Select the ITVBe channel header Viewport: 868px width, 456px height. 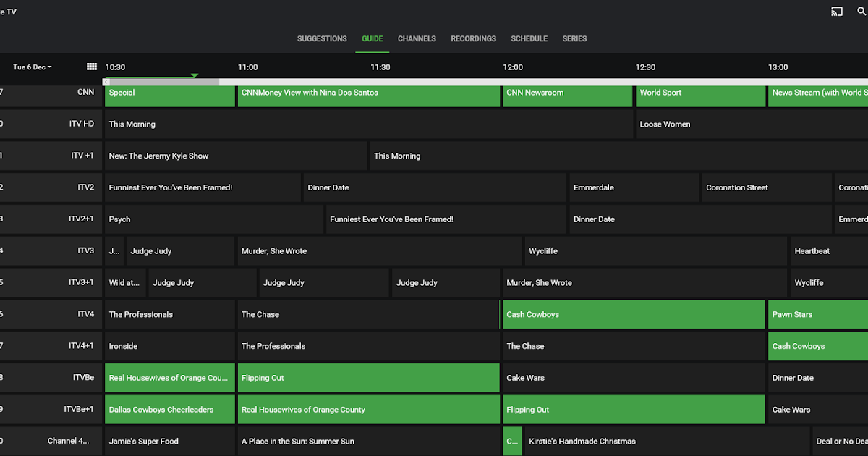click(51, 378)
